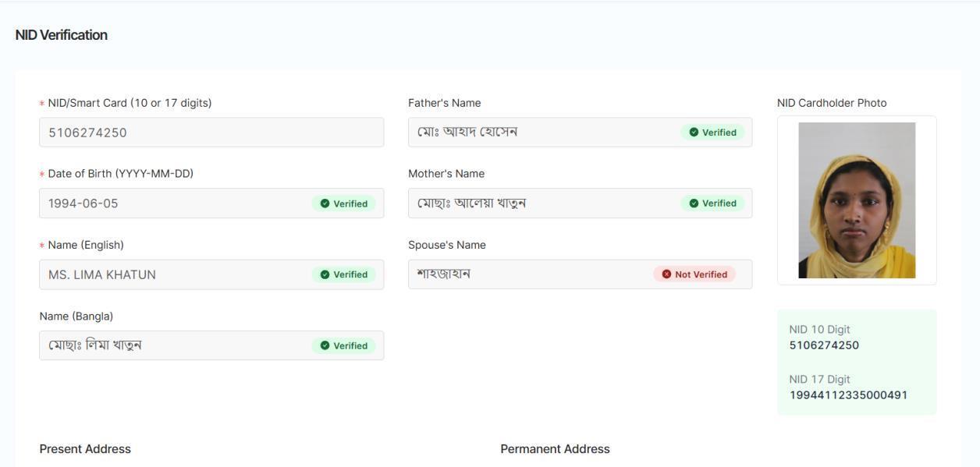Screen dimensions: 980x467
Task: Click the Permanent Address heading
Action: tap(555, 449)
